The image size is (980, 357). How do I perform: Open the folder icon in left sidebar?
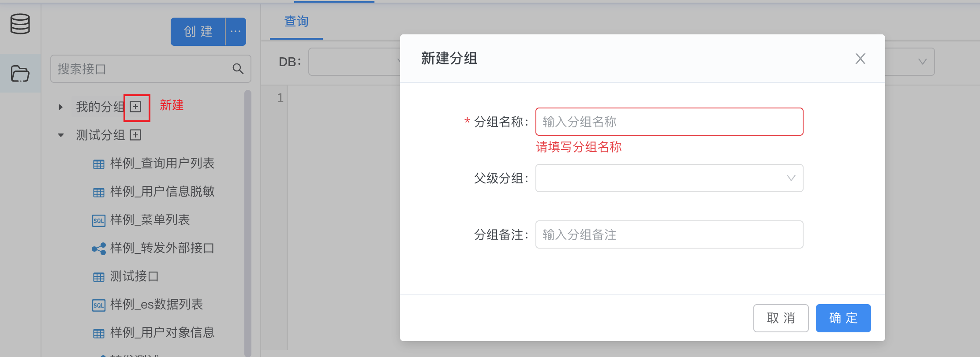point(20,74)
